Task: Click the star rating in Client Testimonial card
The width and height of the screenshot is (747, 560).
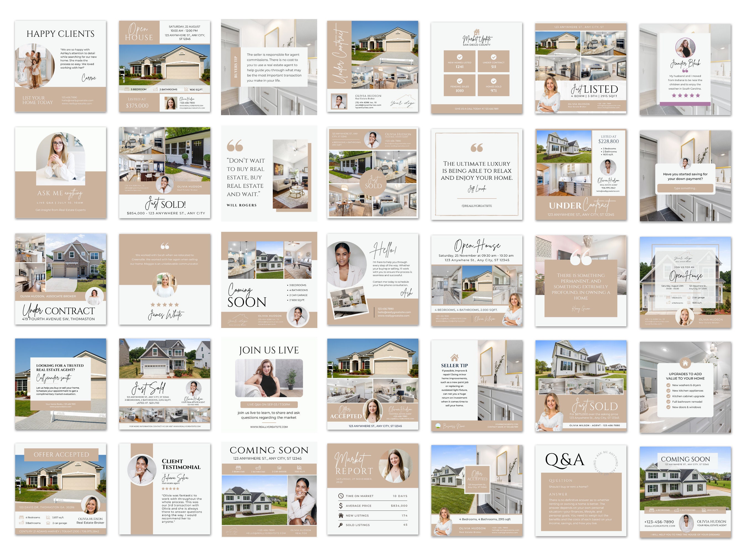Action: coord(170,488)
